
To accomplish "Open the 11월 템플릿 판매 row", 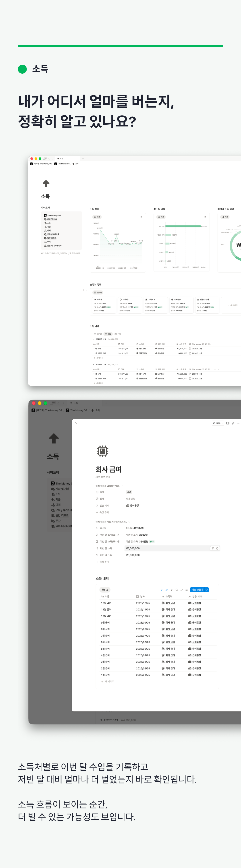I will click(x=100, y=379).
